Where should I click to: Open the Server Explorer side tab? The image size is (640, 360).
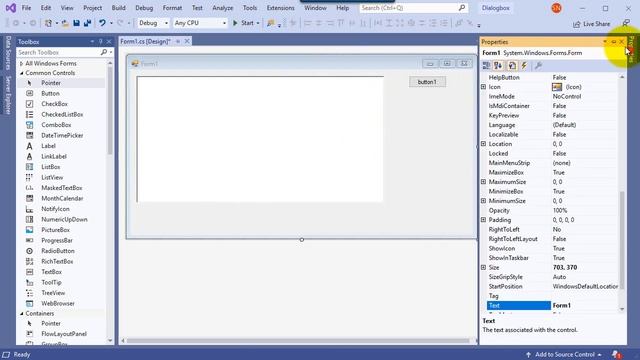(8, 95)
